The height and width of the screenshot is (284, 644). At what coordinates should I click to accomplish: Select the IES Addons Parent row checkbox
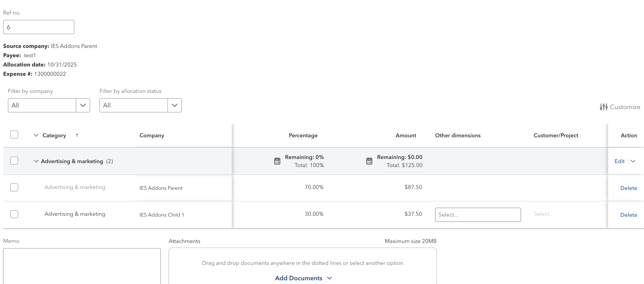coord(14,187)
